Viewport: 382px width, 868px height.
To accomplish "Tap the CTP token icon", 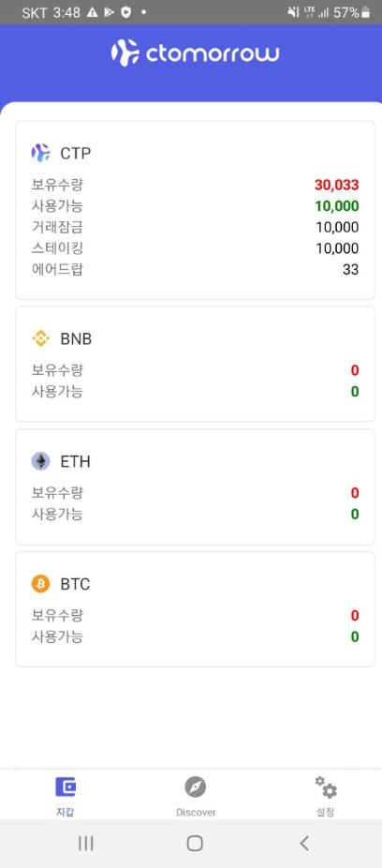I will click(40, 153).
